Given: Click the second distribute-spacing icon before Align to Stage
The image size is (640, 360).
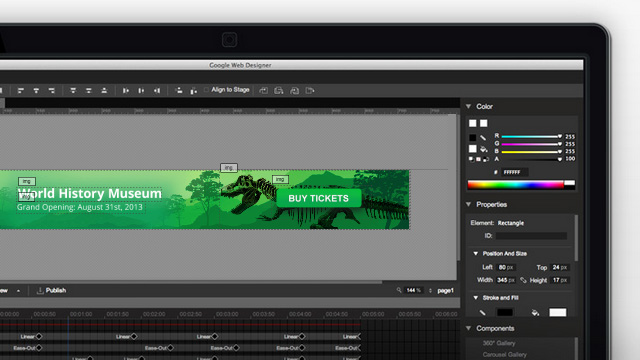Looking at the screenshot, I should (193, 91).
